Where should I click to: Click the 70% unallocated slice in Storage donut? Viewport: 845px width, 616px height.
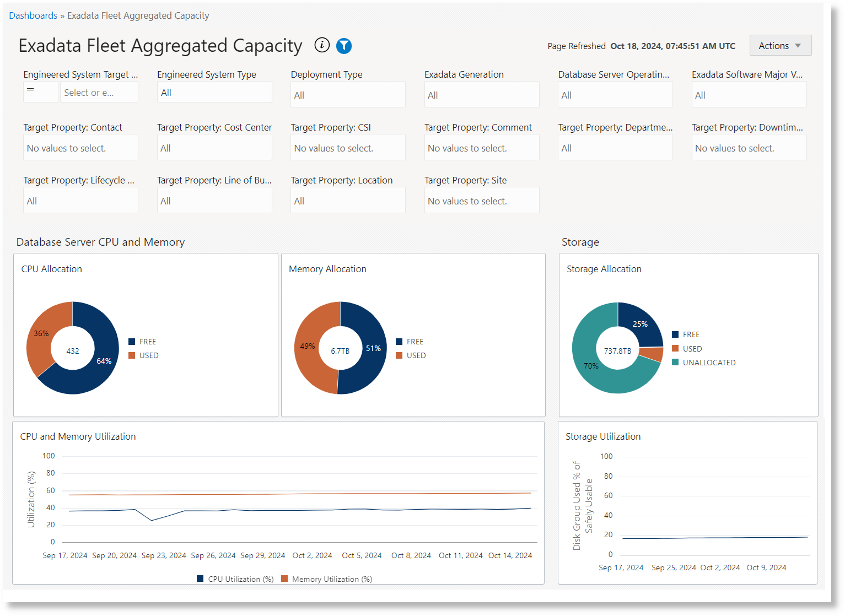click(591, 365)
